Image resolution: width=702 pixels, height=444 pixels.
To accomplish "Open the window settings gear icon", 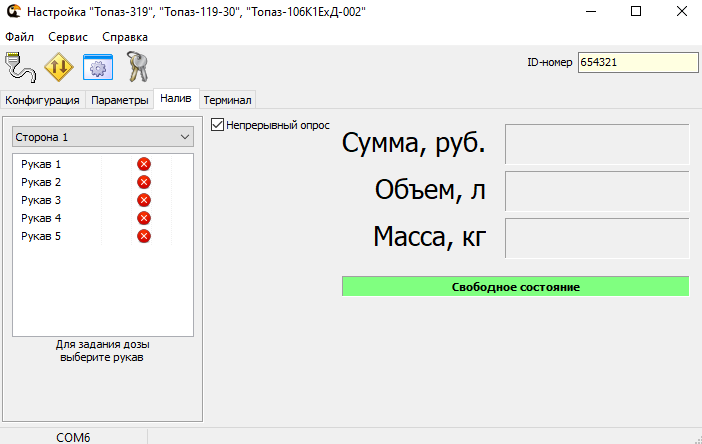I will point(98,67).
